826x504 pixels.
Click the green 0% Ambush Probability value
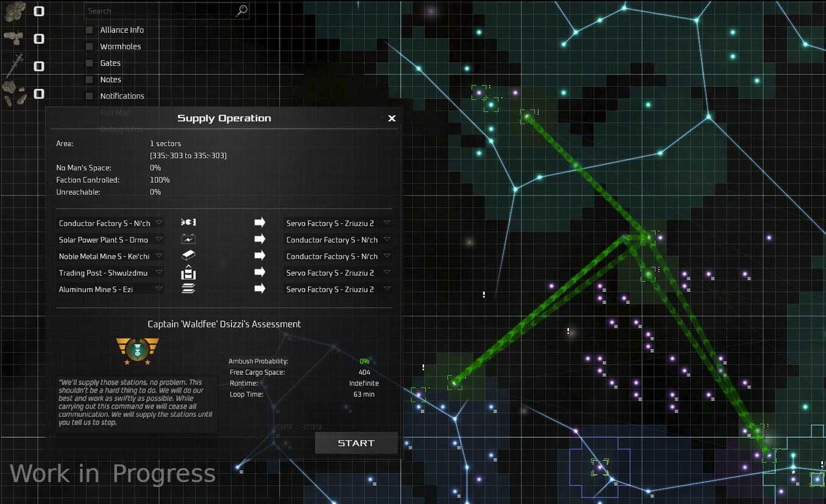click(364, 361)
